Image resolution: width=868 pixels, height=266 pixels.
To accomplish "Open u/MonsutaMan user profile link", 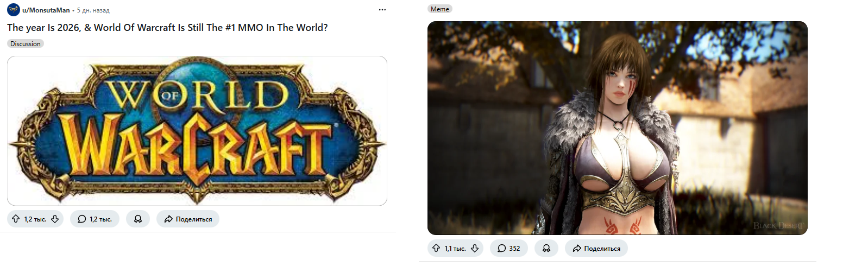I will [46, 10].
